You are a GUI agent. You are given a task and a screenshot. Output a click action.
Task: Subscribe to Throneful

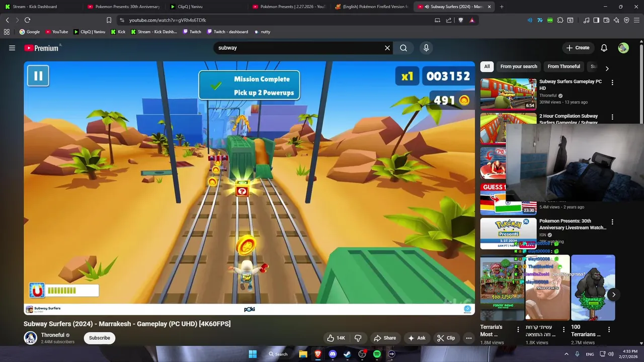100,338
